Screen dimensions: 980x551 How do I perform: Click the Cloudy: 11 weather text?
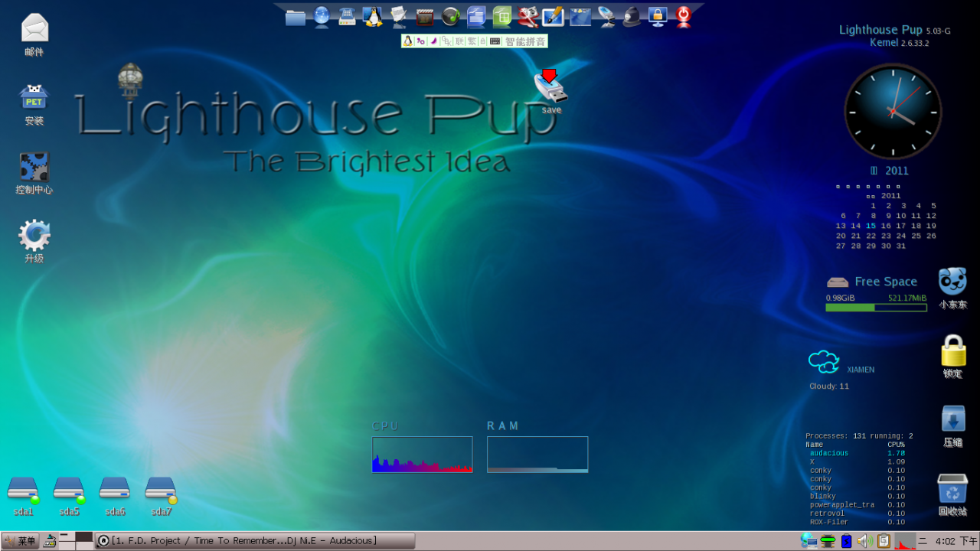pyautogui.click(x=829, y=386)
